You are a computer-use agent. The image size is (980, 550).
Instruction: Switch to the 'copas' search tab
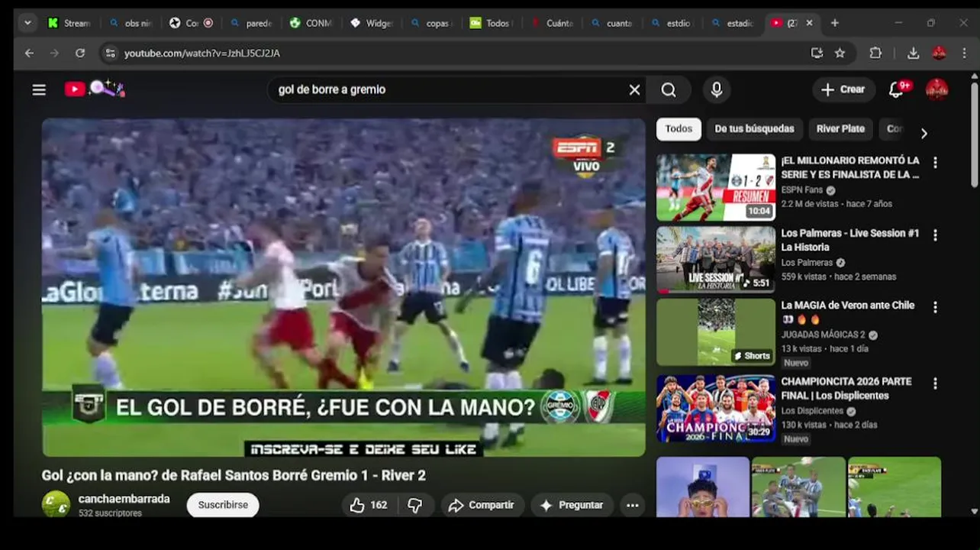pyautogui.click(x=432, y=23)
